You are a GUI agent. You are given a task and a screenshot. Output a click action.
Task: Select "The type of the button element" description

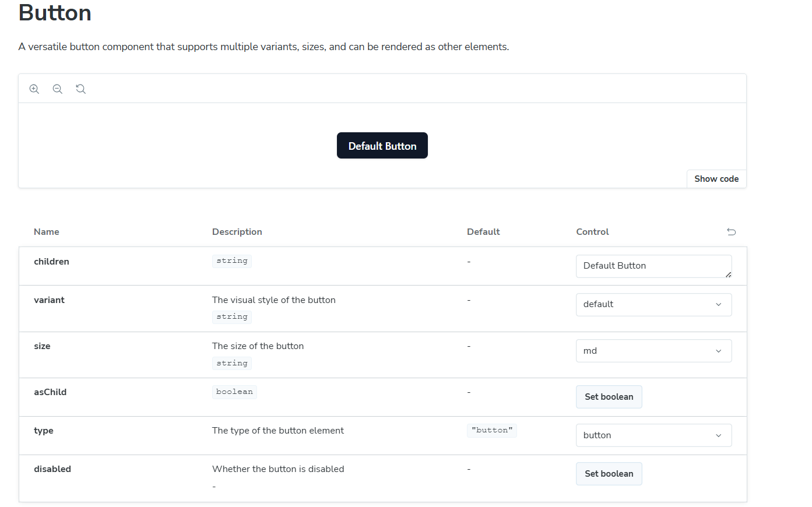278,431
